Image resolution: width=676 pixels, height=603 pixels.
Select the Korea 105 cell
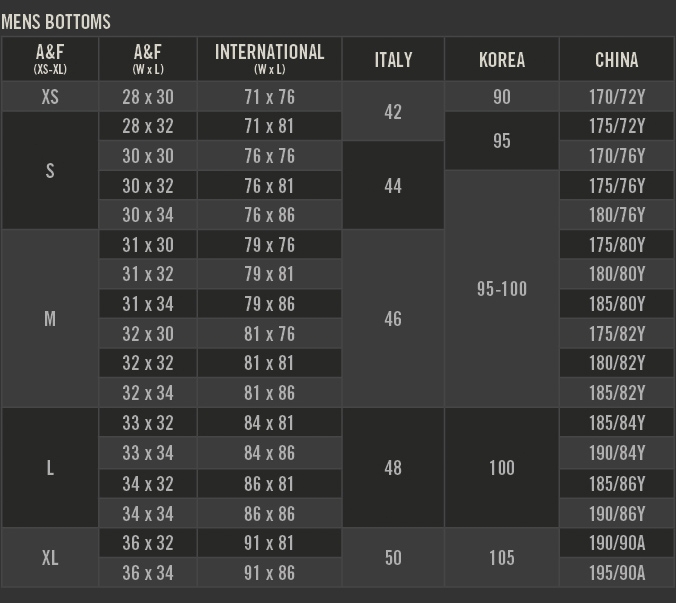point(501,558)
